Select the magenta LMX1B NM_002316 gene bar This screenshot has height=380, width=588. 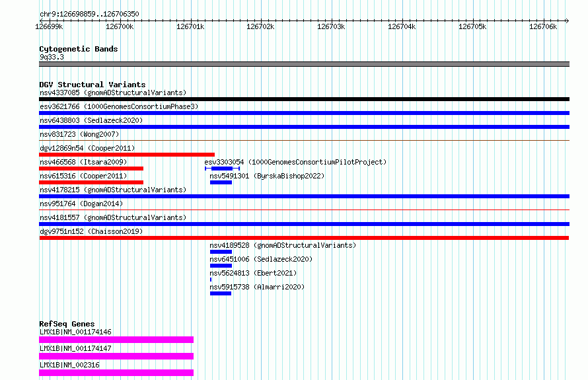(x=116, y=373)
